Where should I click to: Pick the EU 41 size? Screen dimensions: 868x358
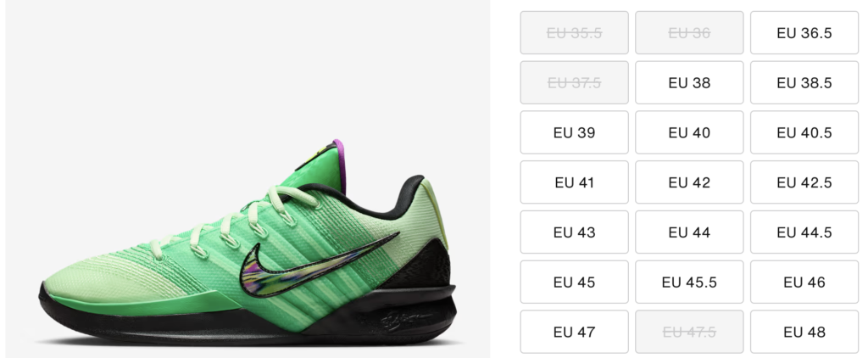click(x=574, y=182)
